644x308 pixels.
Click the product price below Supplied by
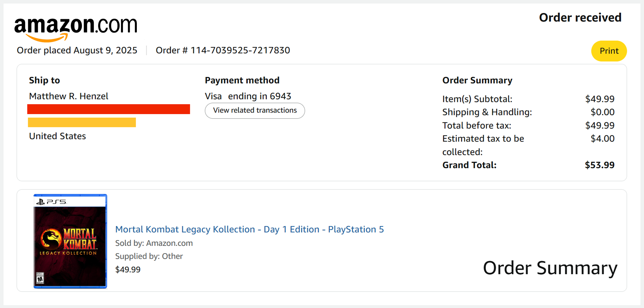[x=128, y=270]
